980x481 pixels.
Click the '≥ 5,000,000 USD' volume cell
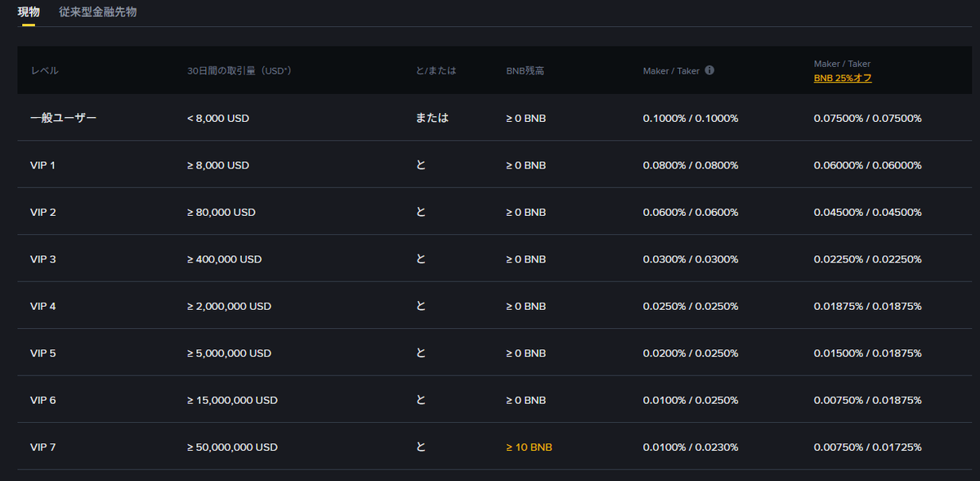(x=230, y=353)
